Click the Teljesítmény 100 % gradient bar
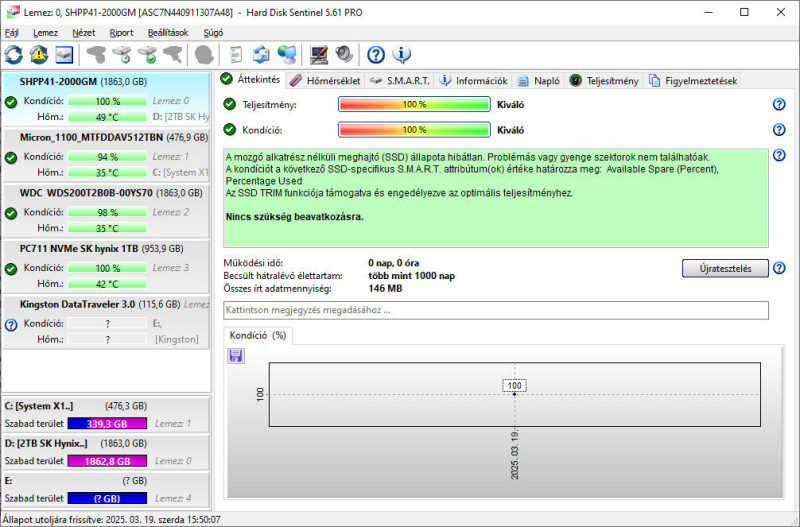 click(x=414, y=104)
